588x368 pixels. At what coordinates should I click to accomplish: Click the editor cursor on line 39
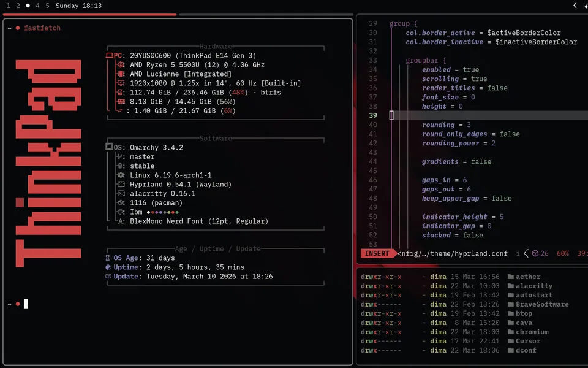tap(391, 115)
